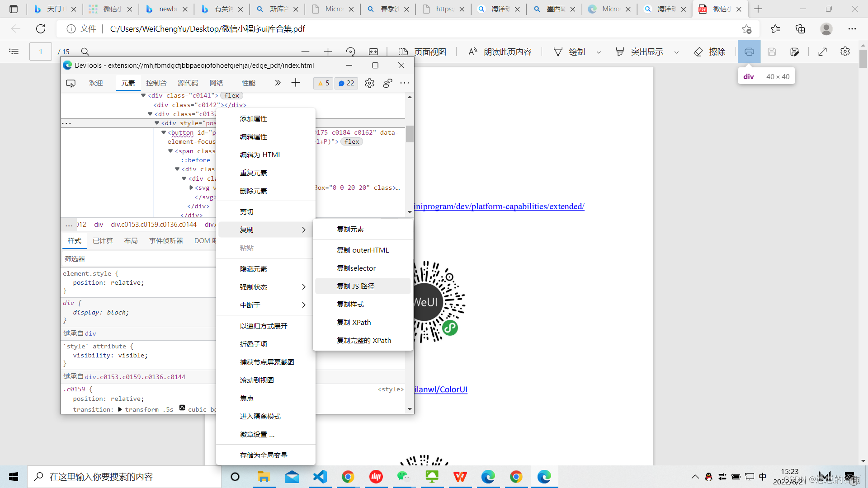Choose Copy full XPath

pyautogui.click(x=363, y=340)
